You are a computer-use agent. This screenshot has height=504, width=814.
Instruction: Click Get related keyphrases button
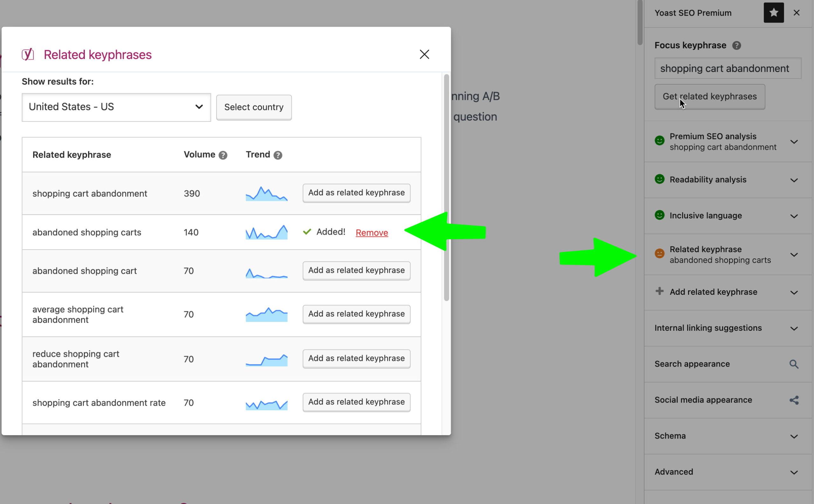tap(710, 96)
